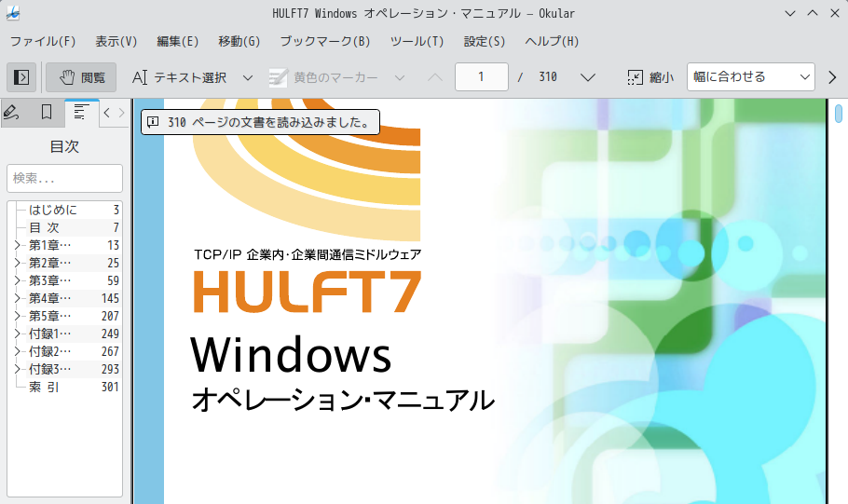Screen dimensions: 848x504
Task: Select the Browse (閲覧) hand tool
Action: (x=81, y=77)
